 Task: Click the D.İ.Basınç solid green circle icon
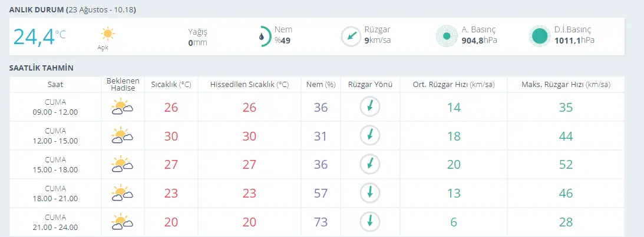[540, 36]
